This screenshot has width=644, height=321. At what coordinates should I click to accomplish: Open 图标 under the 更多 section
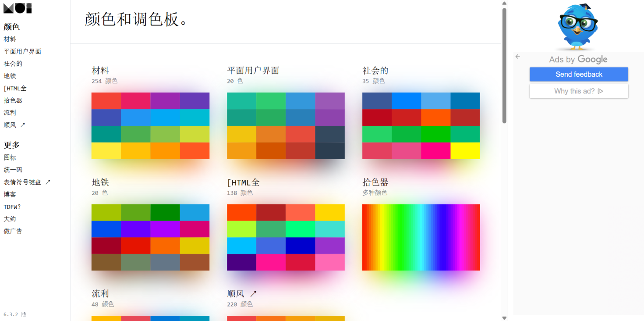10,157
